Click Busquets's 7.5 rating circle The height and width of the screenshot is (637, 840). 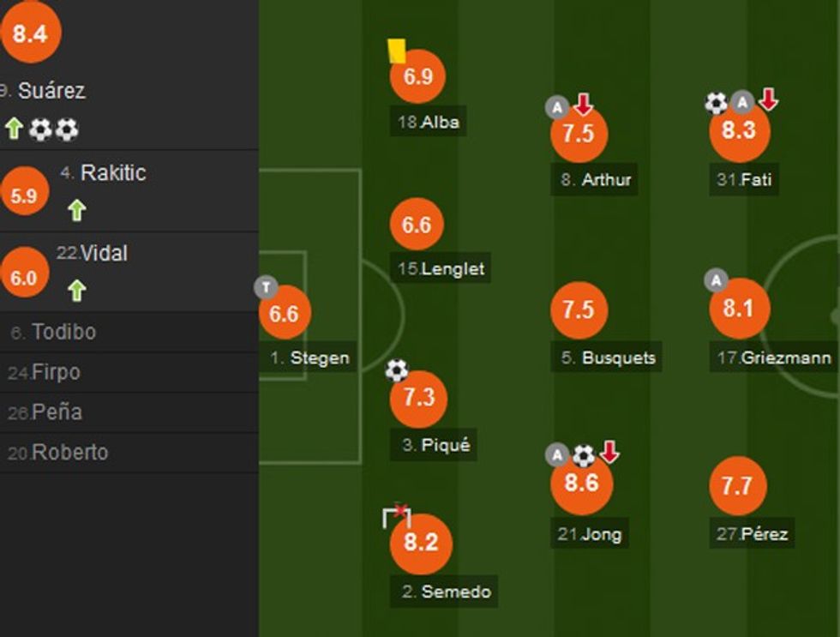point(579,309)
